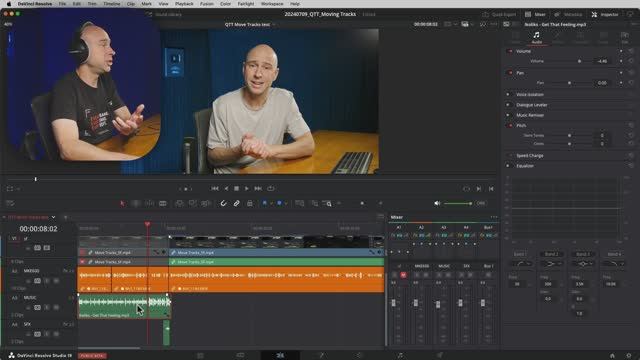The height and width of the screenshot is (360, 640).
Task: Mute viewer audio speaker icon
Action: point(437,203)
